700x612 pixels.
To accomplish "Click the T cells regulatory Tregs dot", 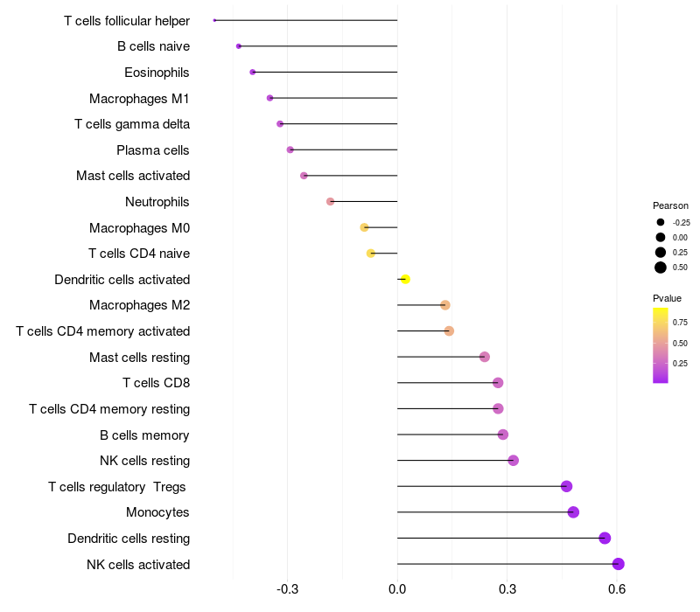I will coord(566,486).
